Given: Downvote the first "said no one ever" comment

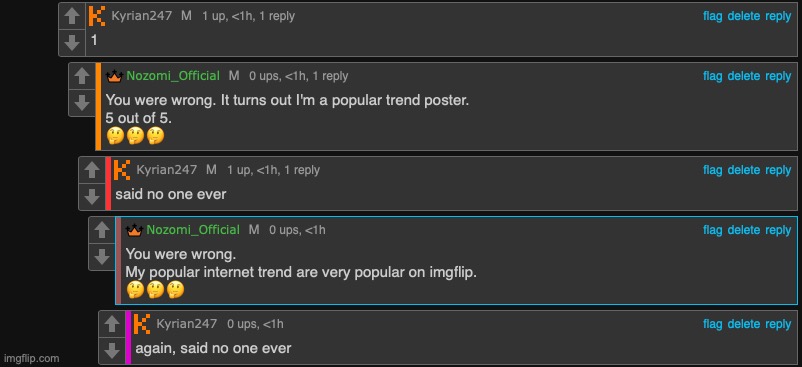Looking at the screenshot, I should 92,197.
